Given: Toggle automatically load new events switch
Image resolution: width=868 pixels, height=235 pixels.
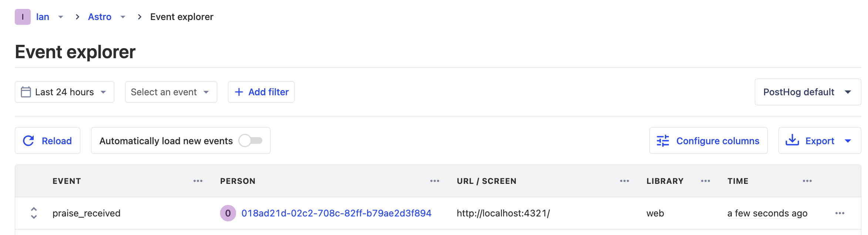Looking at the screenshot, I should (x=250, y=141).
